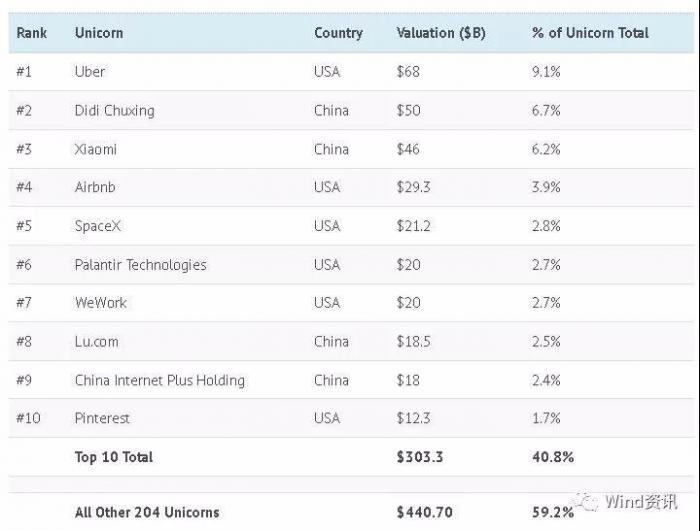Click on the Xiaomi row name
Image resolution: width=700 pixels, height=531 pixels.
click(96, 149)
